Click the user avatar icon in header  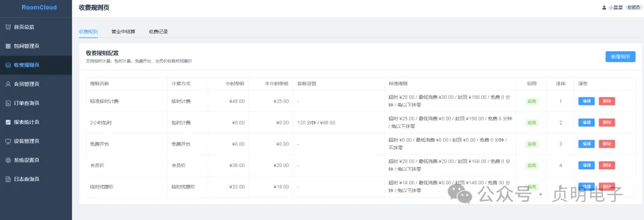[x=603, y=7]
